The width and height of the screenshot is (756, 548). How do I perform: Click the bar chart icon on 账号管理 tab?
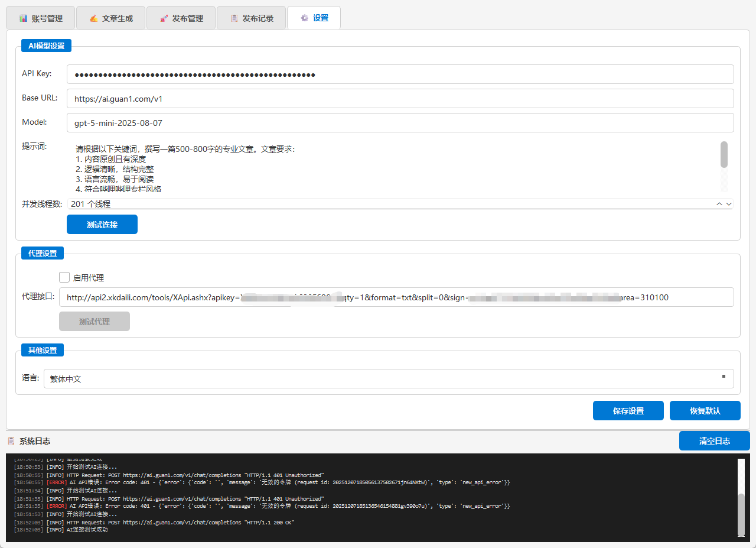click(x=24, y=18)
